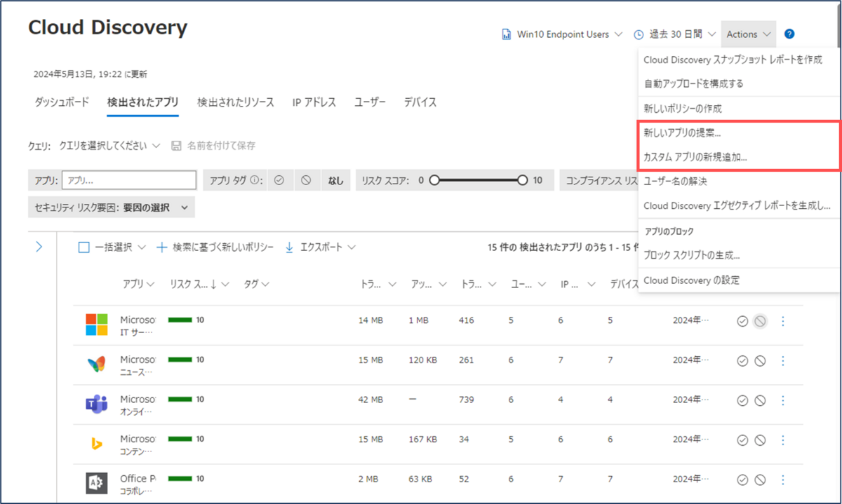Select Cloud Discovery エグゼクティブ レポートを生成 item
This screenshot has width=842, height=504.
tap(737, 206)
